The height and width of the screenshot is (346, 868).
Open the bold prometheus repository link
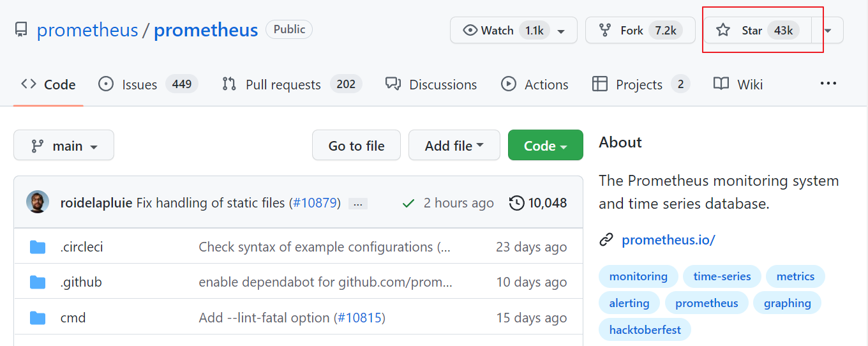[206, 30]
